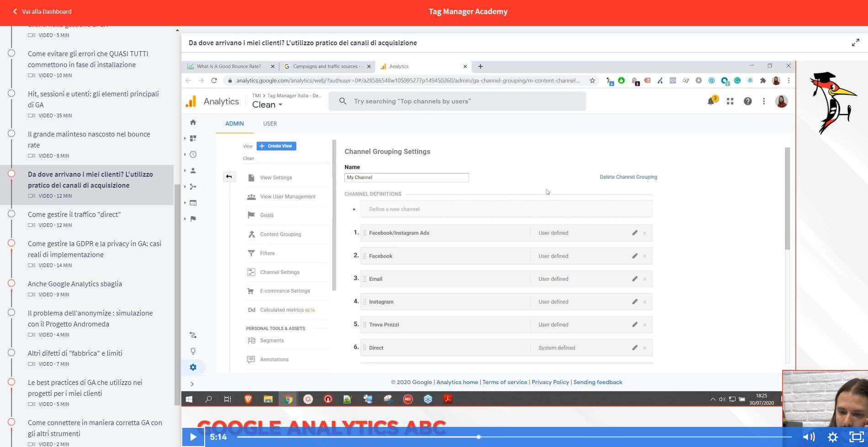This screenshot has width=868, height=447.
Task: Open E-commerce Settings
Action: [x=285, y=291]
